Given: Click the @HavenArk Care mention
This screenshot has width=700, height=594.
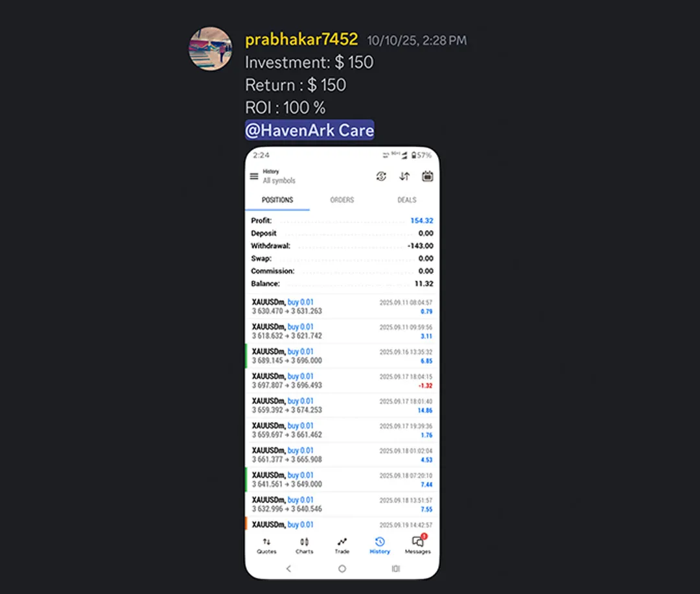Looking at the screenshot, I should click(x=309, y=130).
